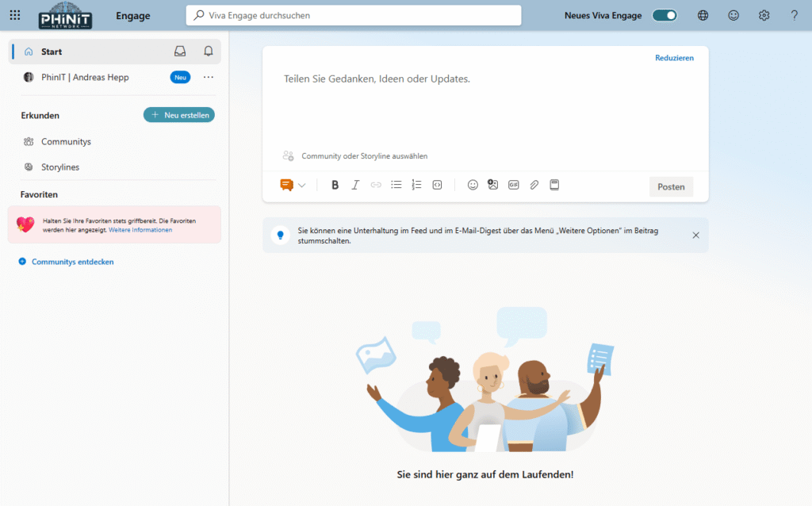Add an emoji to the post
This screenshot has height=506, width=812.
pyautogui.click(x=473, y=184)
